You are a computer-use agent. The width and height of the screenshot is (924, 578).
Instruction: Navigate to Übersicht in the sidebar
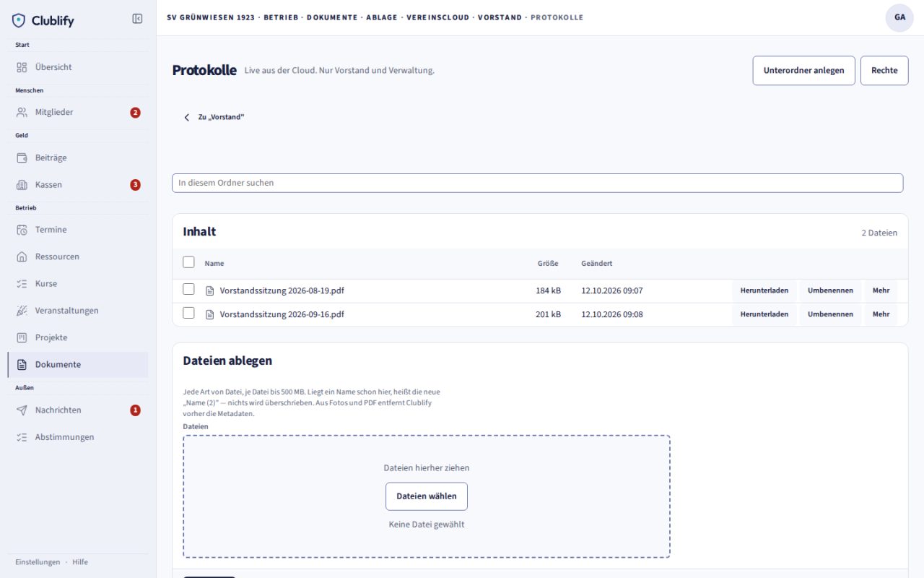(78, 67)
